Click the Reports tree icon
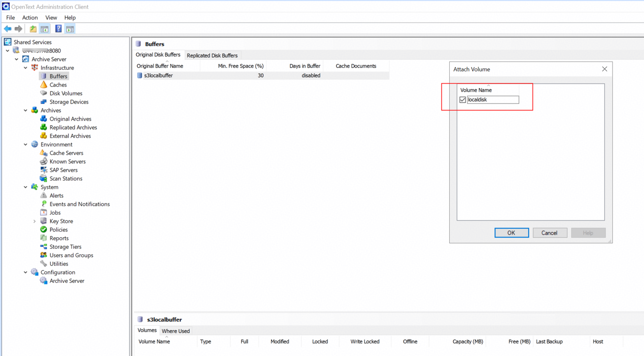Viewport: 644px width, 356px height. coord(44,238)
